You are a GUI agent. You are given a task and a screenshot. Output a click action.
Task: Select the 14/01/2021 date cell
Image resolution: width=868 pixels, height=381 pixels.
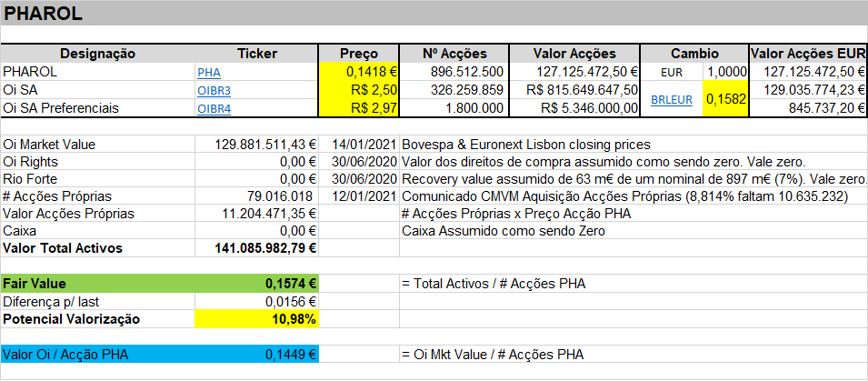359,145
